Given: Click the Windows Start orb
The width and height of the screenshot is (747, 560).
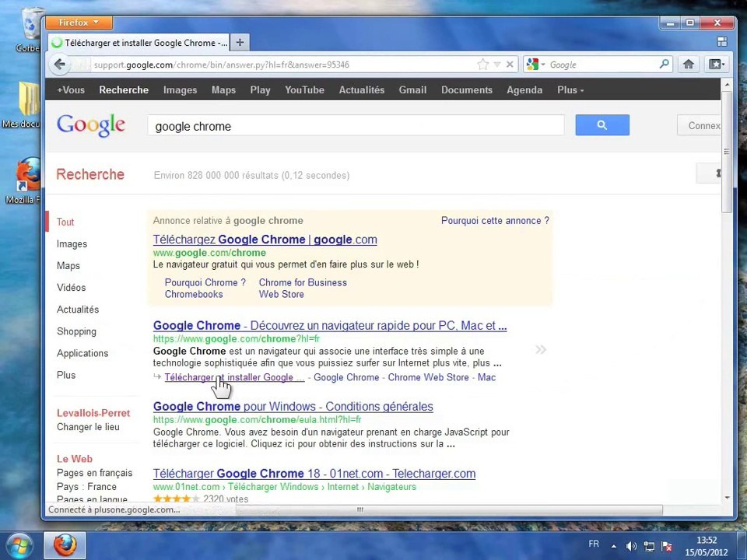Looking at the screenshot, I should click(19, 546).
